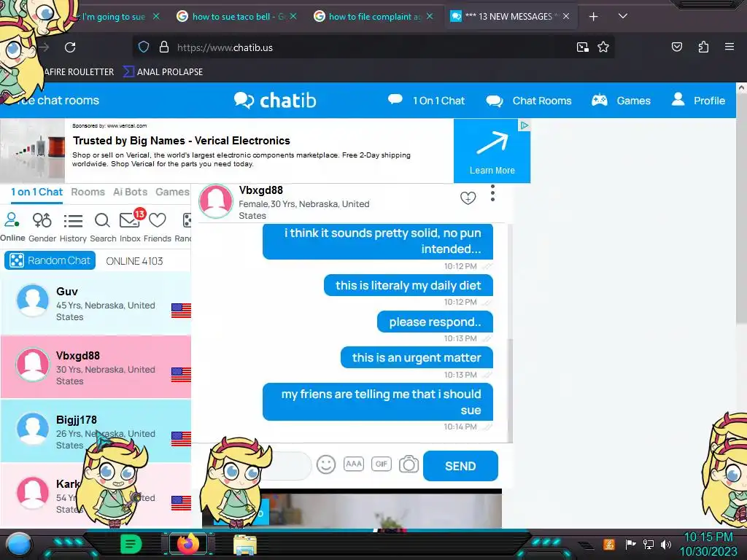Open the ANAL PROLAPSE bookmark
Screen dimensions: 747x560
[x=163, y=72]
